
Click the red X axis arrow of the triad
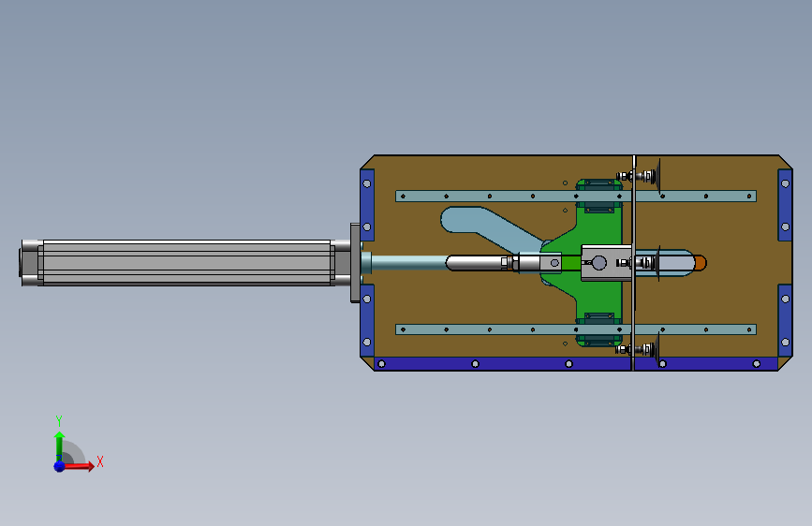point(79,466)
